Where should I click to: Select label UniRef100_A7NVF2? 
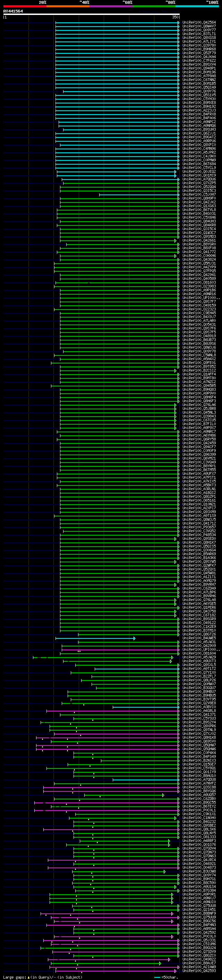click(x=199, y=784)
